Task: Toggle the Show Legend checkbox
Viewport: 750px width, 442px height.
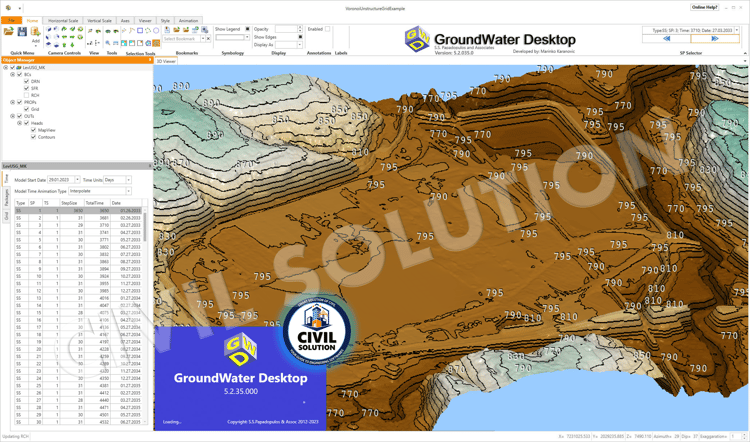Action: click(247, 29)
